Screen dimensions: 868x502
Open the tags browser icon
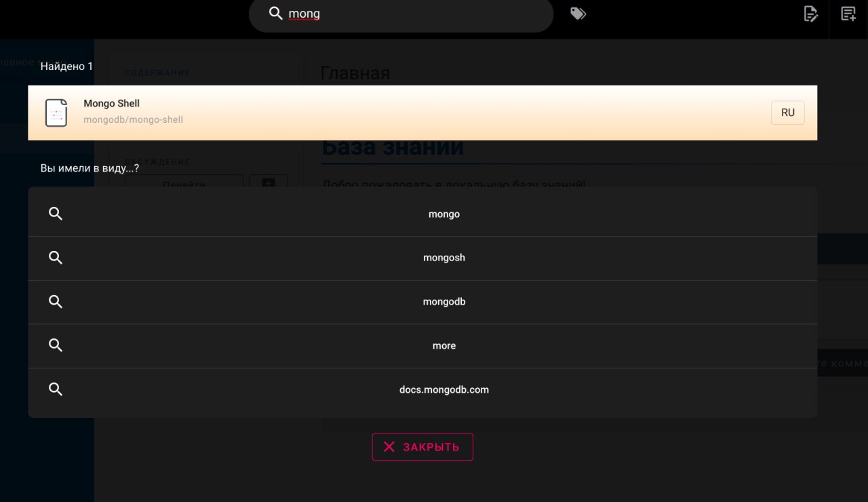point(578,14)
